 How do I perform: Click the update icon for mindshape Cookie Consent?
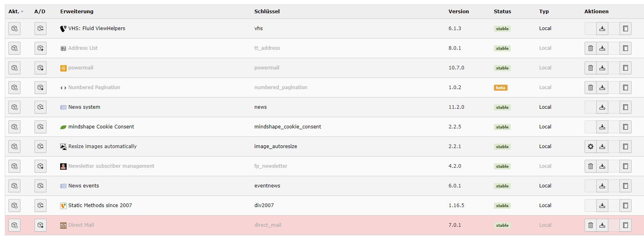(x=14, y=127)
